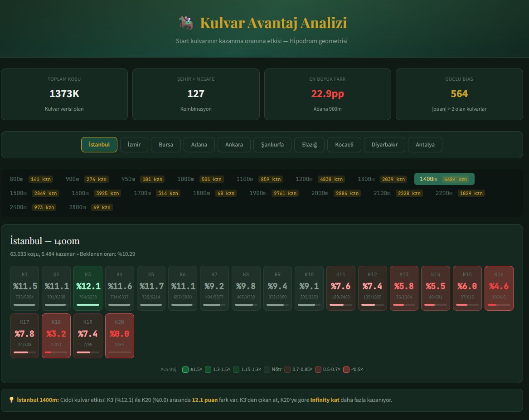Open the Bursa city tab
The image size is (529, 420).
click(165, 145)
